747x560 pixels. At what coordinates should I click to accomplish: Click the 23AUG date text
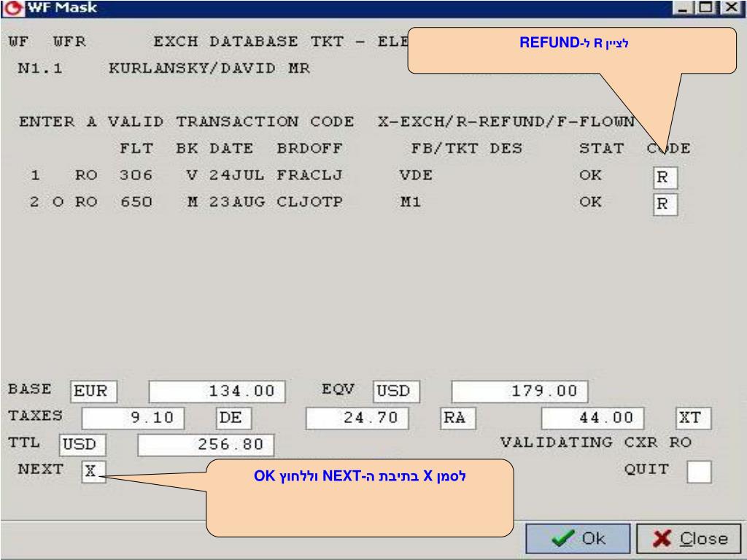click(237, 202)
